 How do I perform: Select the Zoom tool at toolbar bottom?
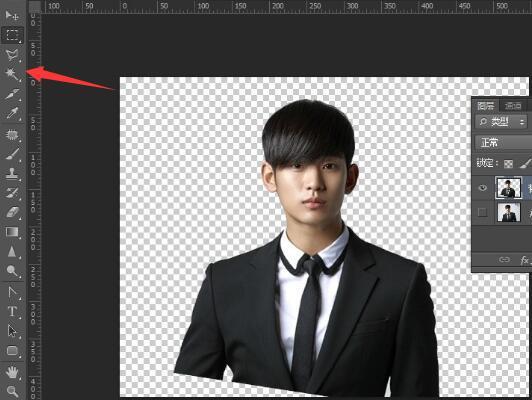click(x=12, y=391)
